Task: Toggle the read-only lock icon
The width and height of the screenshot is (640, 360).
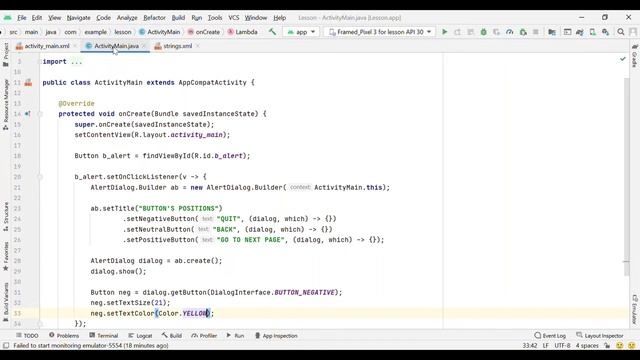Action: pos(607,346)
